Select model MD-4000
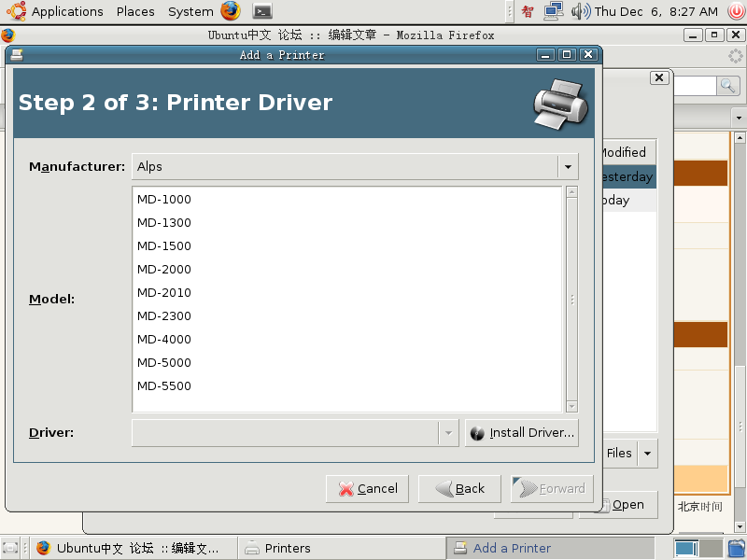The image size is (747, 560). click(346, 339)
